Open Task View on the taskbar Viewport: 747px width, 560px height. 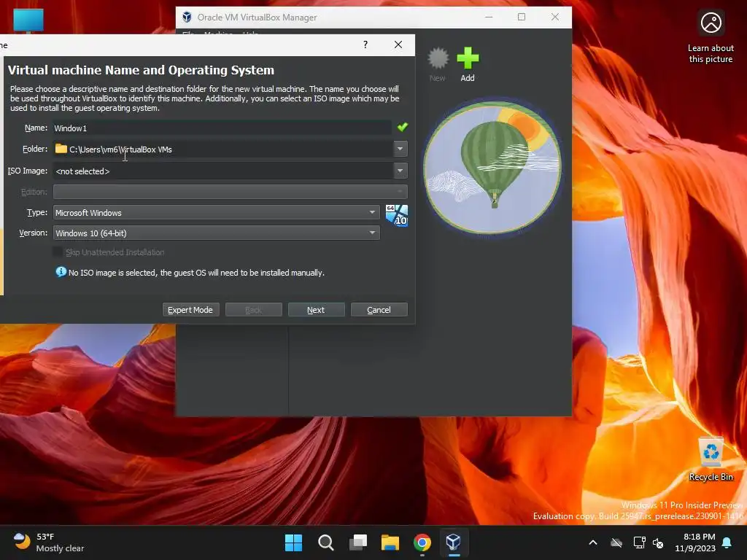357,542
